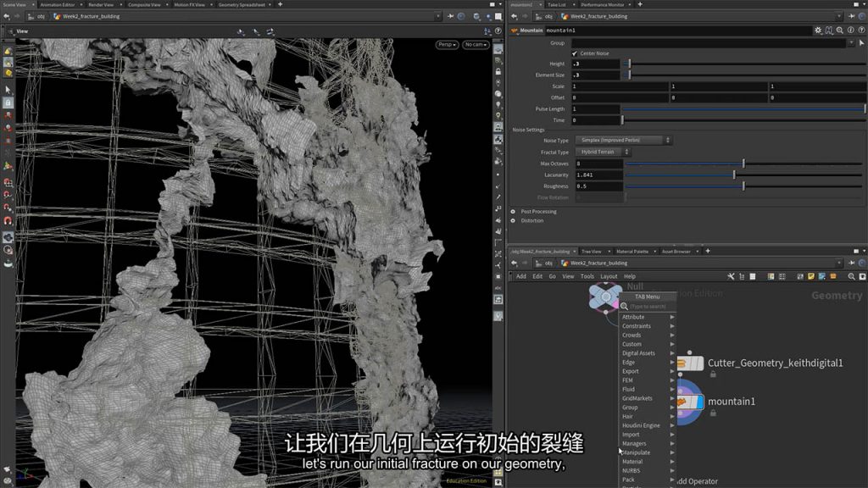
Task: Go back in the scene view path
Action: coord(7,17)
